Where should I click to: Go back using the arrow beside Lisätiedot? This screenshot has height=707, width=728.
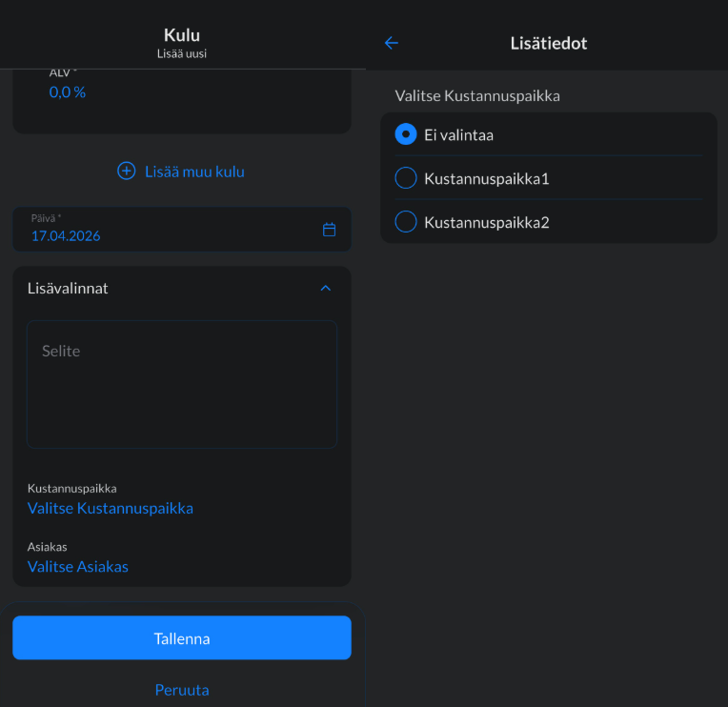pyautogui.click(x=391, y=43)
